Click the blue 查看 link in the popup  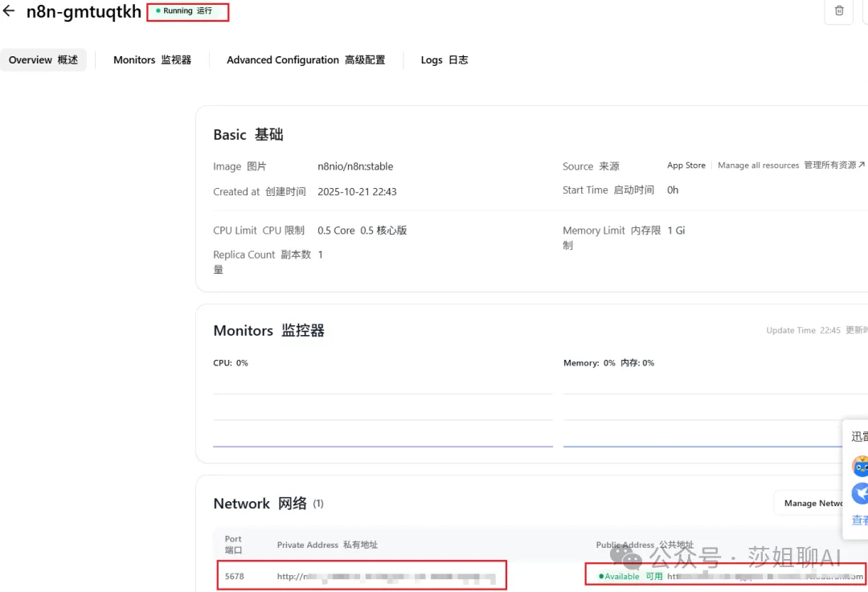pyautogui.click(x=859, y=521)
